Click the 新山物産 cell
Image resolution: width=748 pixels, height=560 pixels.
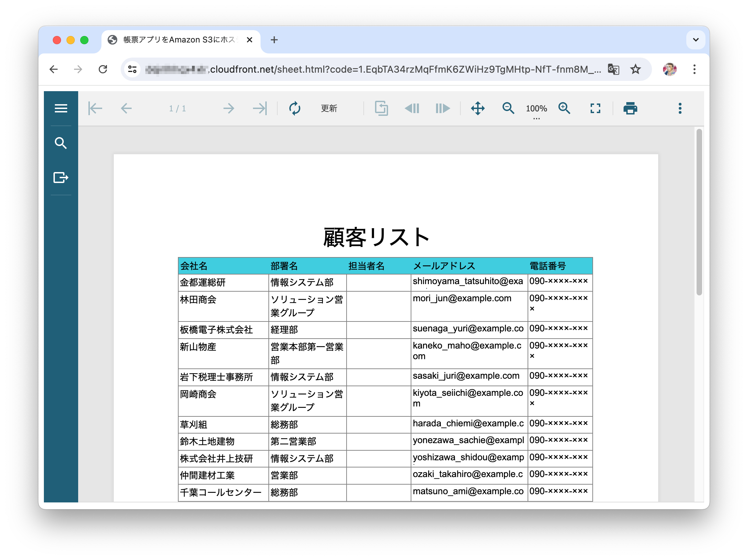click(x=224, y=354)
